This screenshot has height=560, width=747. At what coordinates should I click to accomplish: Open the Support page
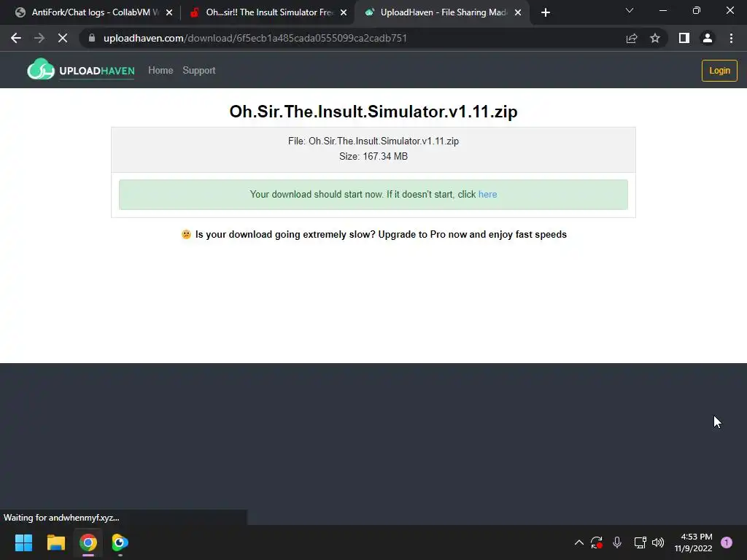[x=199, y=71]
